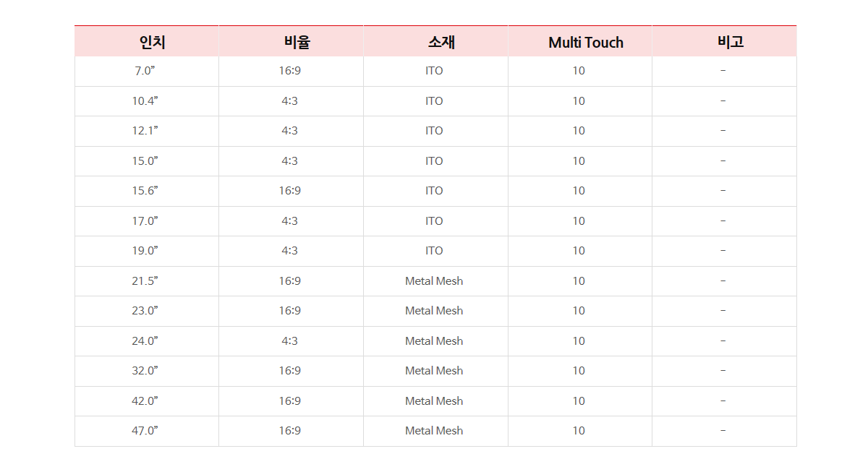Select the 23.0" size cell
The width and height of the screenshot is (868, 467).
pos(147,311)
